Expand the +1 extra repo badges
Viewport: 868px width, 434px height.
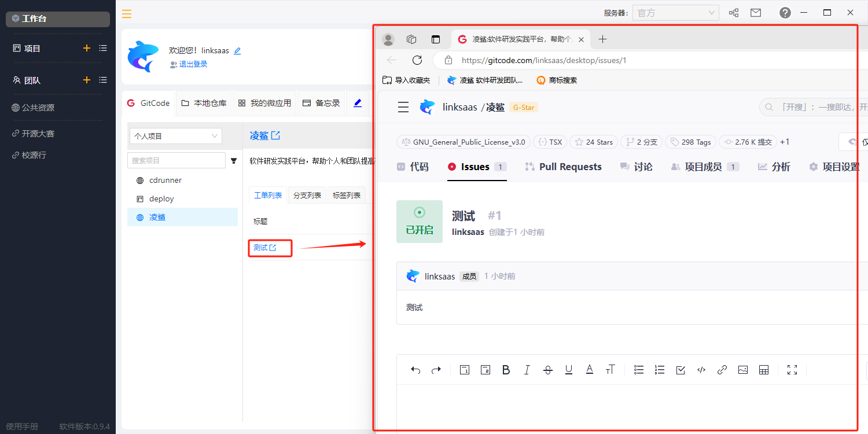785,142
